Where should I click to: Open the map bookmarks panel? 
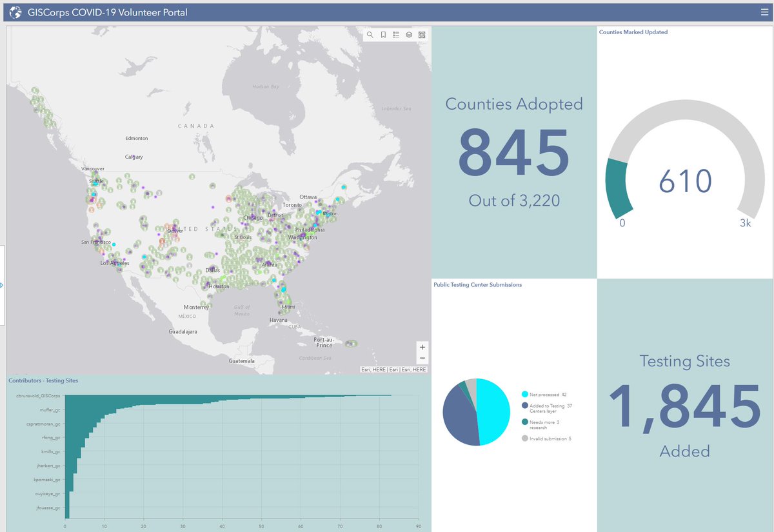click(383, 35)
